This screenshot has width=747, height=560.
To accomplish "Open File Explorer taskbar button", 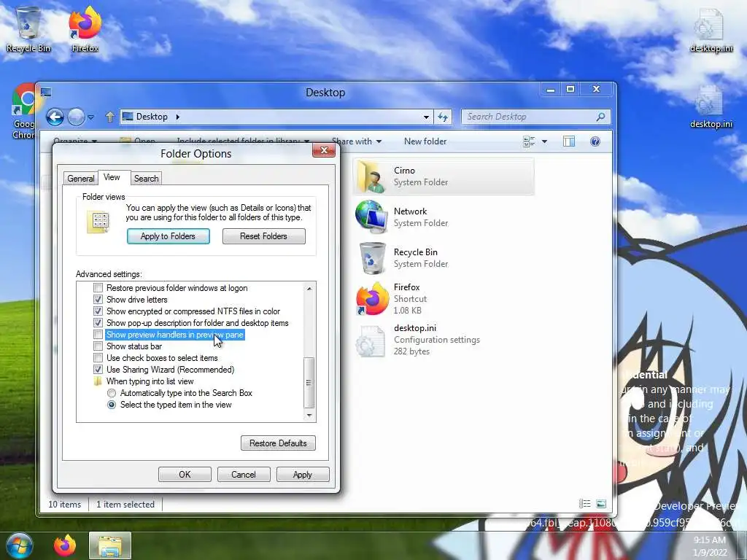I will 110,545.
